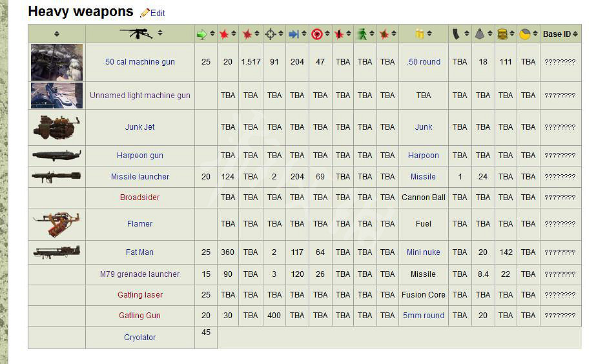This screenshot has width=596, height=364.
Task: Sort by weapon name column arrows
Action: tap(160, 34)
